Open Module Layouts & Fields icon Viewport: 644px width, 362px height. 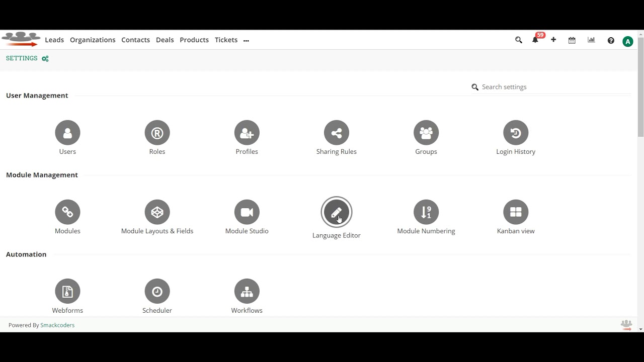coord(157,212)
